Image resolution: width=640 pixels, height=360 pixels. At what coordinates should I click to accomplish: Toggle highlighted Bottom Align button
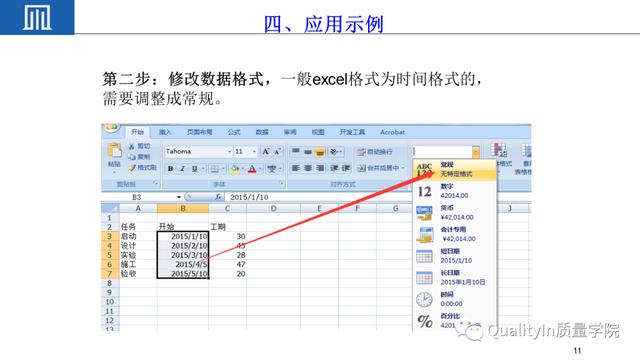point(320,152)
